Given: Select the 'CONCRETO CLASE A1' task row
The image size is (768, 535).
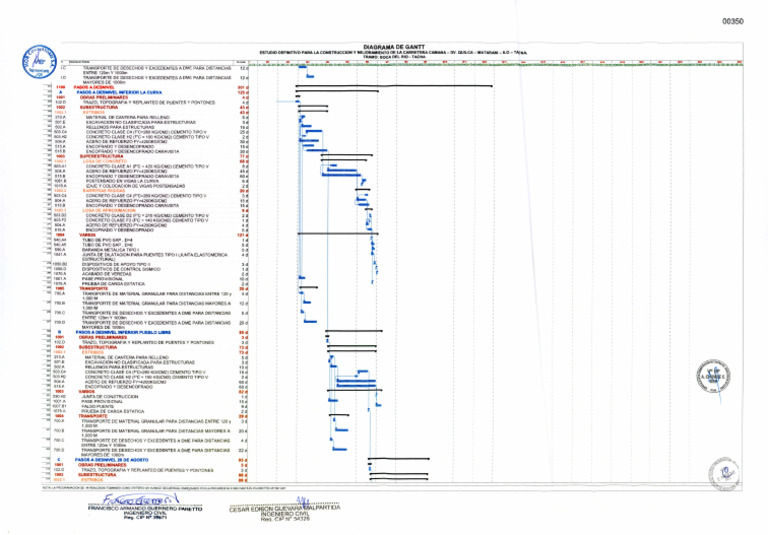Looking at the screenshot, I should point(147,166).
